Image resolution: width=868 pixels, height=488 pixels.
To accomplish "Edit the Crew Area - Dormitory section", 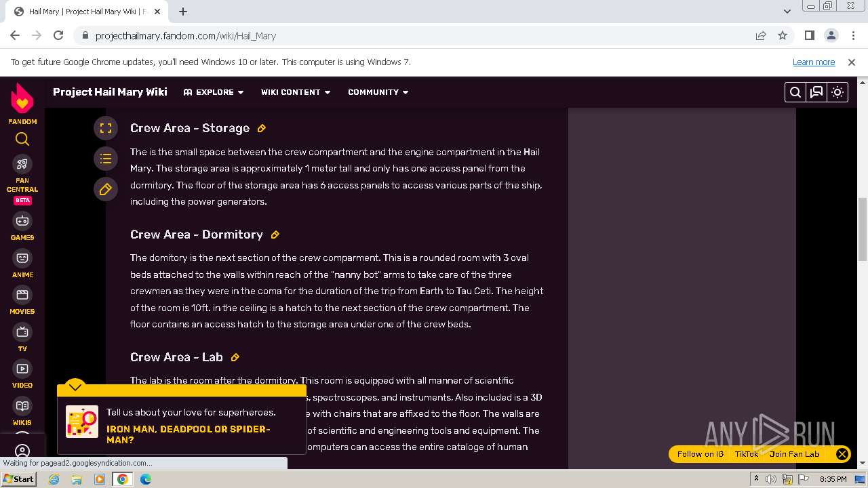I will tap(275, 235).
